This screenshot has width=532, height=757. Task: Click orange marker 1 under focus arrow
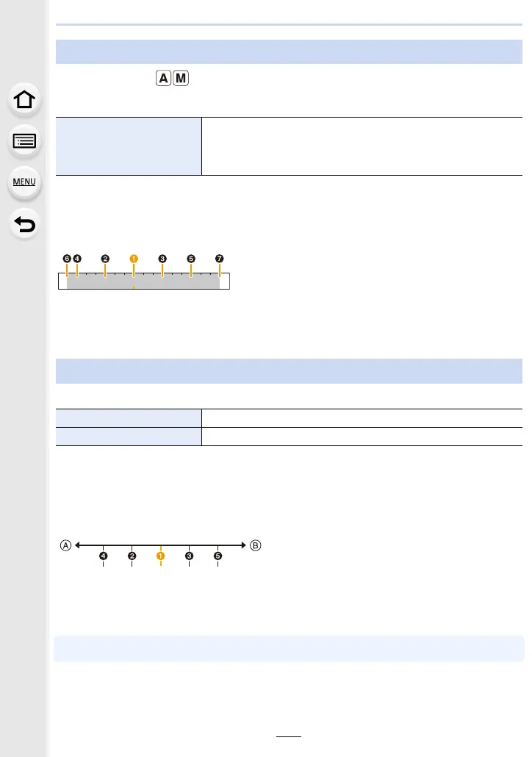point(161,556)
